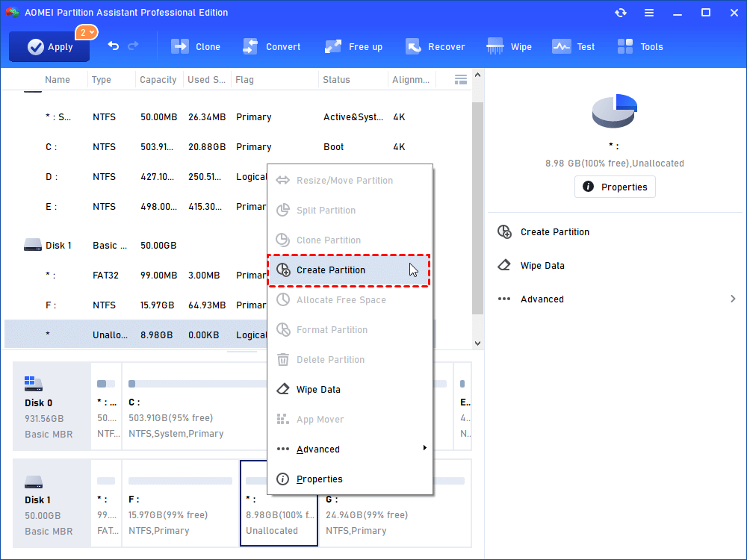The image size is (747, 560).
Task: Open the Tools menu
Action: coord(640,46)
